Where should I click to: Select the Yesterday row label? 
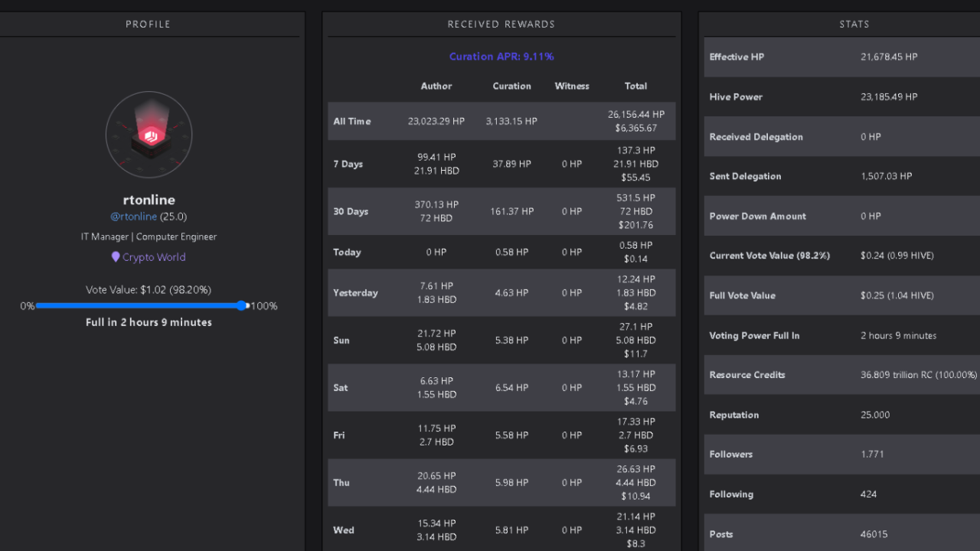coord(355,293)
